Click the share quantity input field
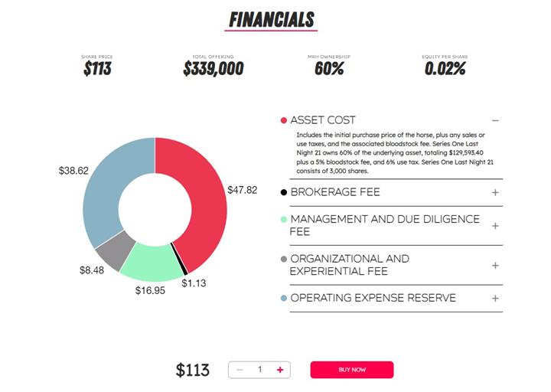Screen dimensions: 551x392 point(260,370)
